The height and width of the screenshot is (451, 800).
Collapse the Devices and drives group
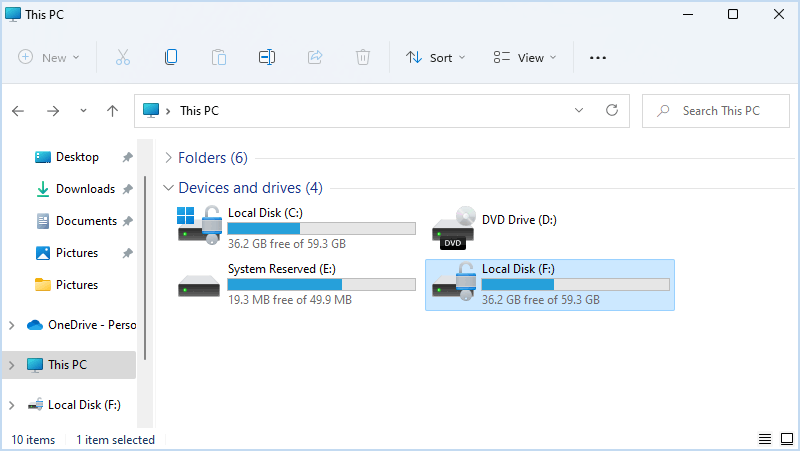coord(168,188)
